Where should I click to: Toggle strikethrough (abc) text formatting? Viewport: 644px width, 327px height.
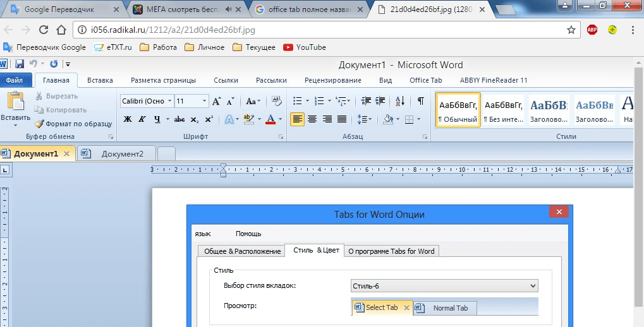point(179,119)
